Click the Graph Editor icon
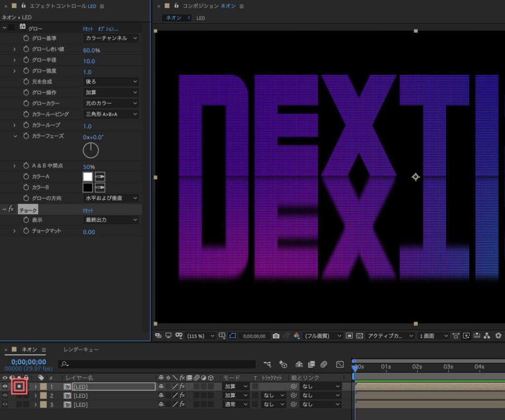The width and height of the screenshot is (505, 420). 340,364
